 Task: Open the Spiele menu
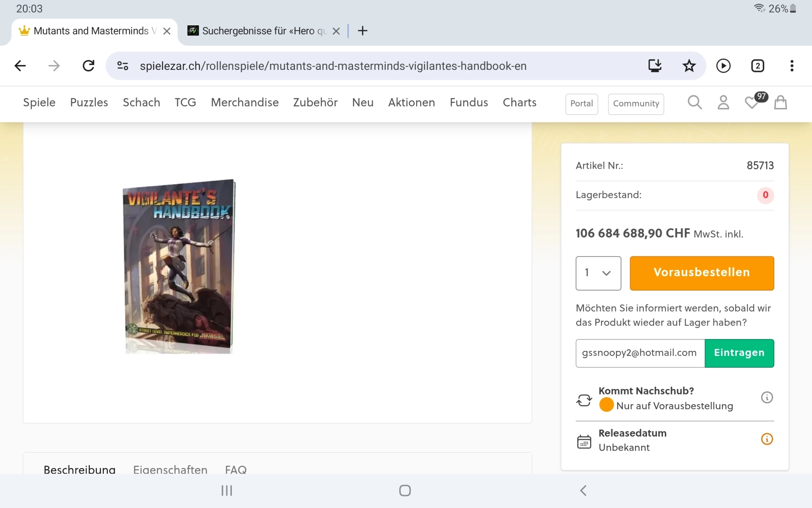click(x=39, y=102)
